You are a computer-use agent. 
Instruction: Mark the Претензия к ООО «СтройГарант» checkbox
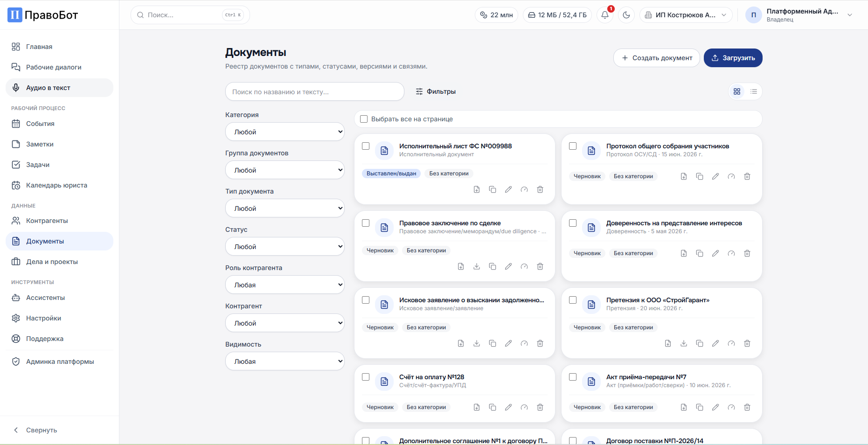click(573, 300)
